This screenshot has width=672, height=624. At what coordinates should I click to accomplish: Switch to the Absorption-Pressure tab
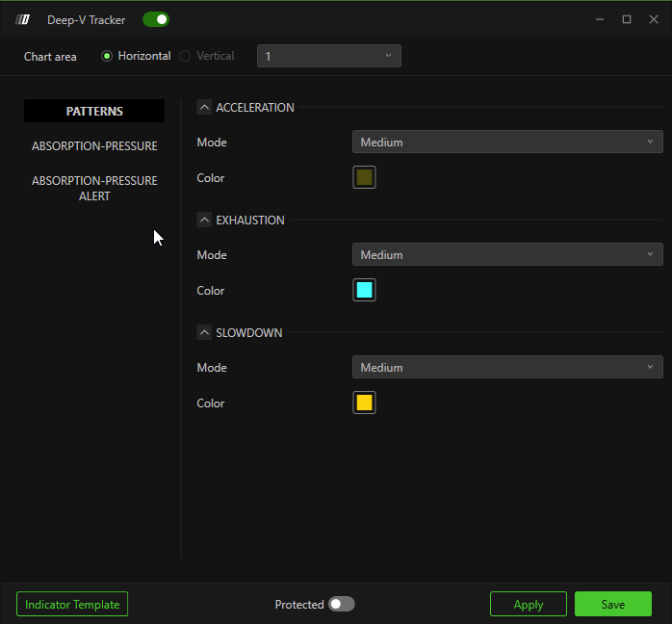click(x=94, y=146)
